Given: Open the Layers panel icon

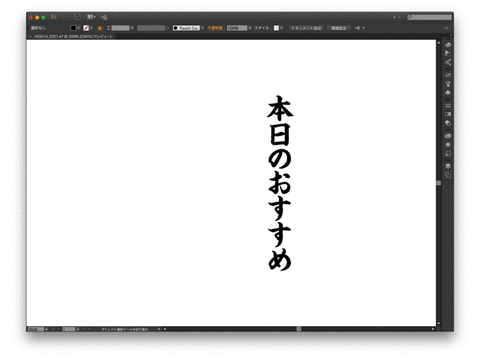Looking at the screenshot, I should [x=448, y=166].
